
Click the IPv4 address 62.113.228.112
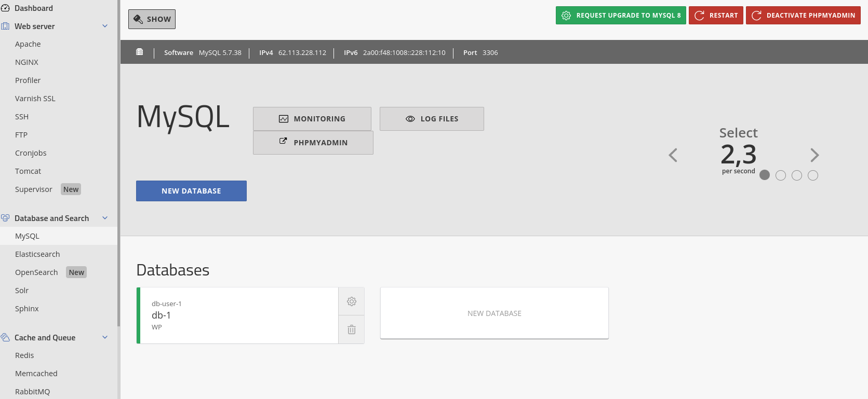tap(302, 53)
